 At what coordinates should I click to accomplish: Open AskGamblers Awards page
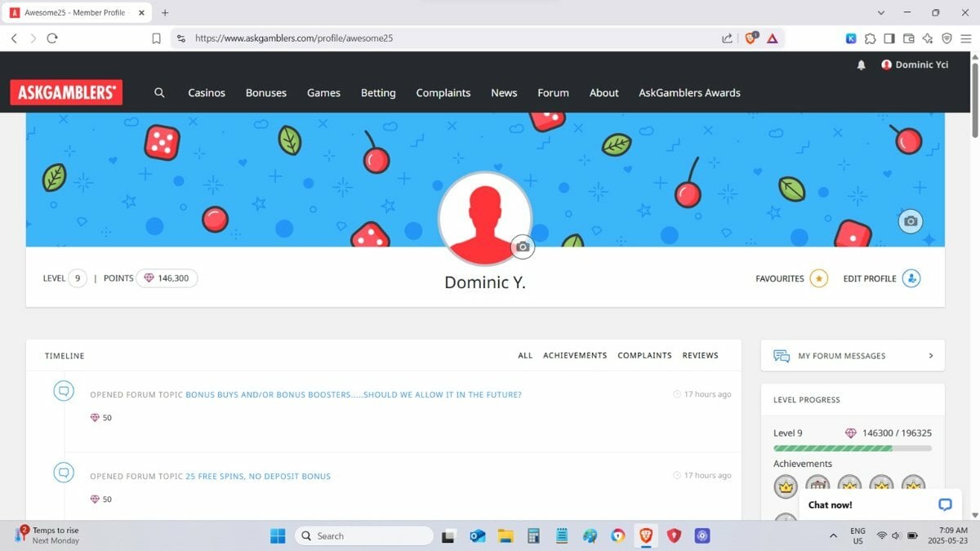pos(689,93)
